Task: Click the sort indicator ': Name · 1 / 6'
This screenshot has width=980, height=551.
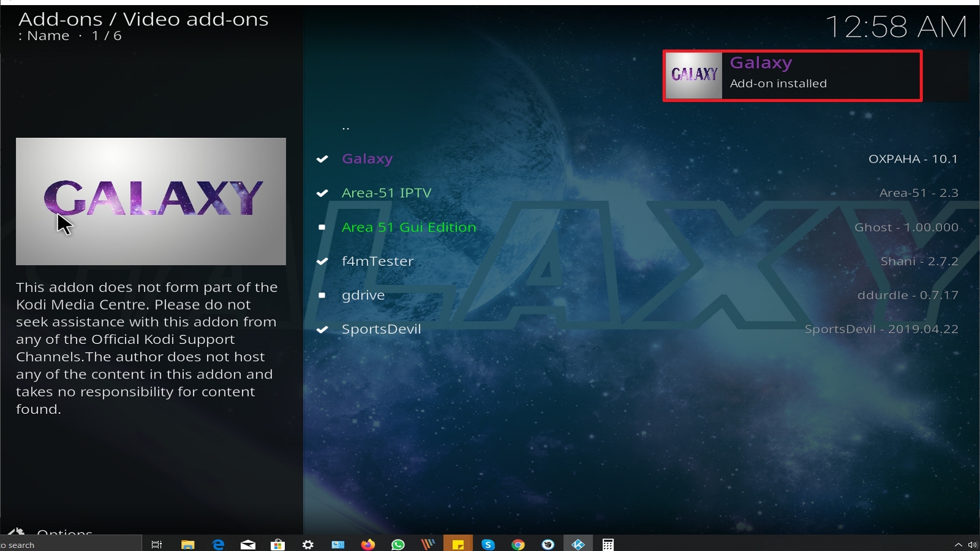Action: coord(70,36)
